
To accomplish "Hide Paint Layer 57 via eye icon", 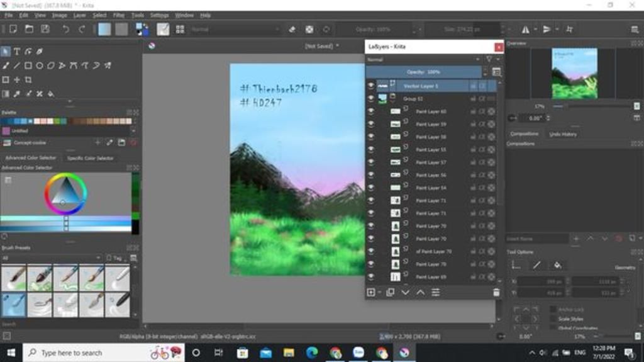I will click(x=371, y=162).
